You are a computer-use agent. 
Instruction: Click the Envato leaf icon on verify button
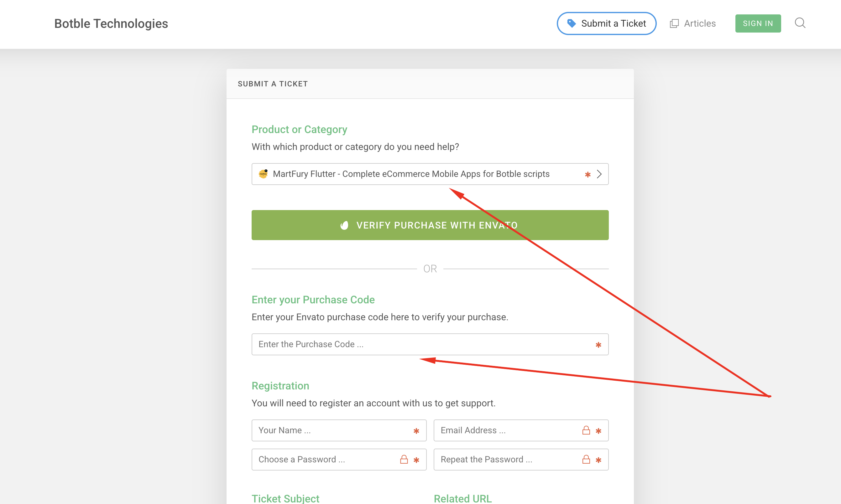pos(344,225)
